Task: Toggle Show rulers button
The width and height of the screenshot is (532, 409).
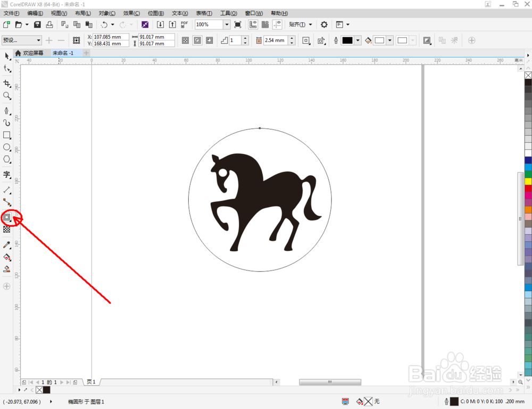Action: tap(253, 24)
